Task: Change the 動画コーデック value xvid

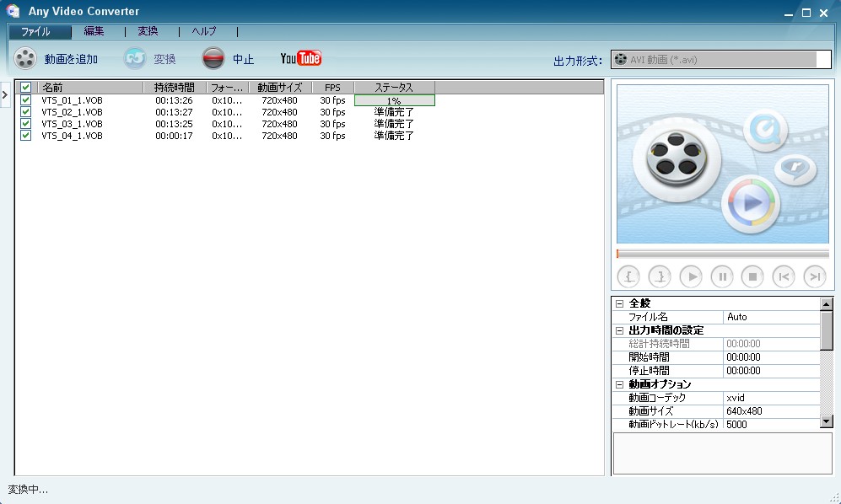Action: click(772, 398)
